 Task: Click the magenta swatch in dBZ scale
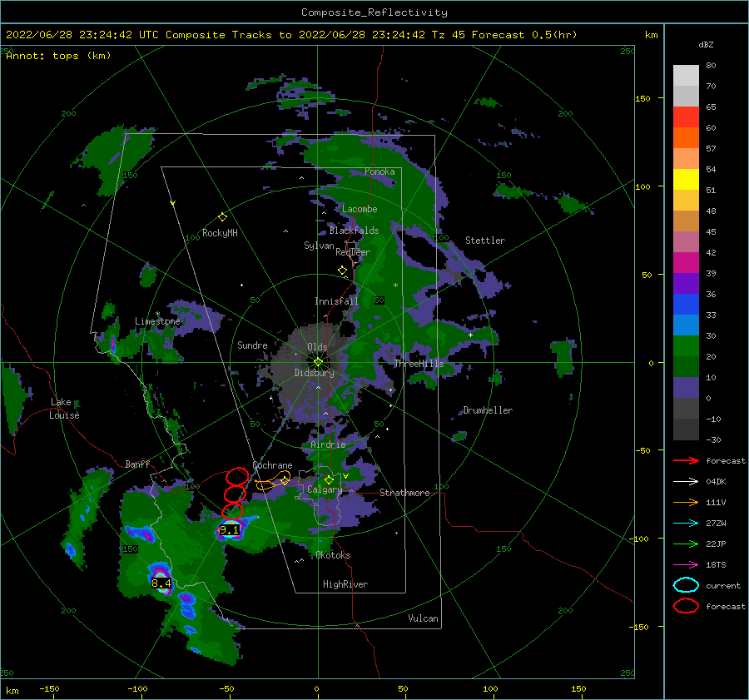686,262
